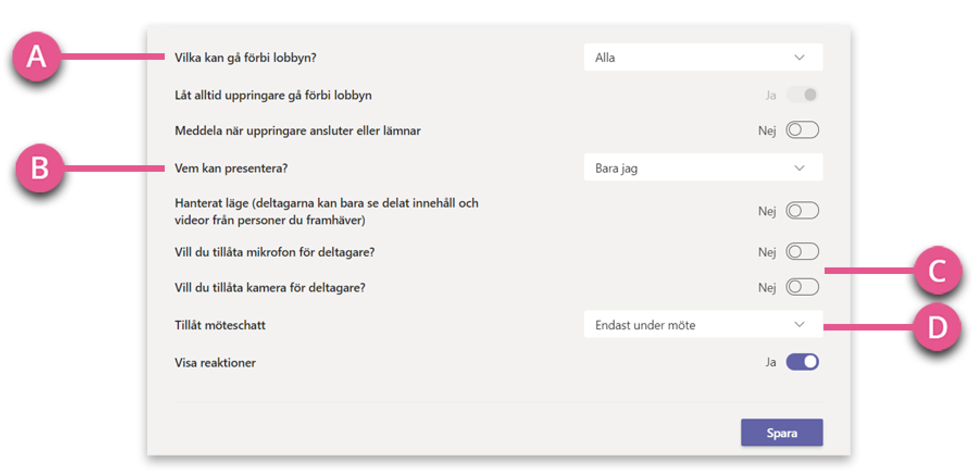This screenshot has width=980, height=474.
Task: Click the pink circle marker C
Action: click(x=938, y=270)
